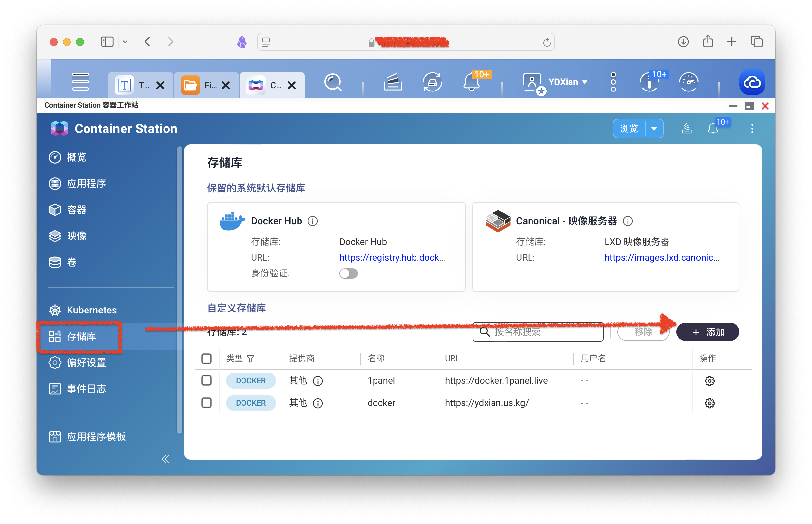Select all repositories header checkbox
The image size is (812, 524).
click(x=206, y=359)
